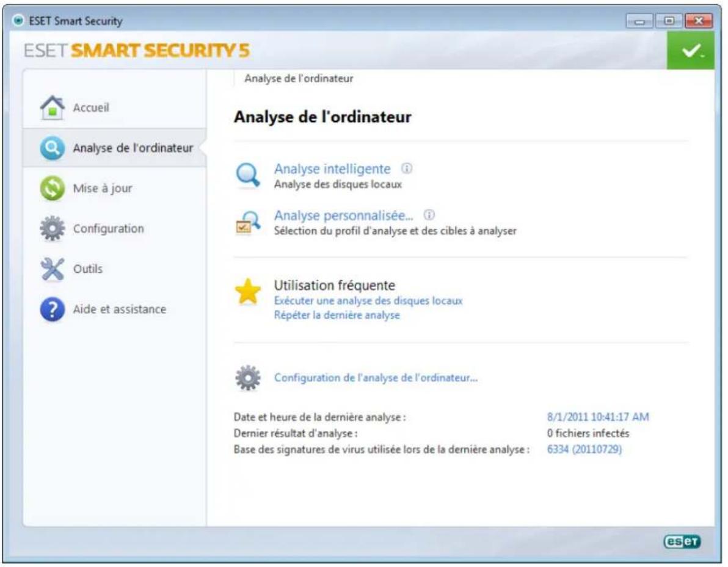Click the yellow star Utilisation fréquente icon
The height and width of the screenshot is (567, 728).
(x=248, y=291)
